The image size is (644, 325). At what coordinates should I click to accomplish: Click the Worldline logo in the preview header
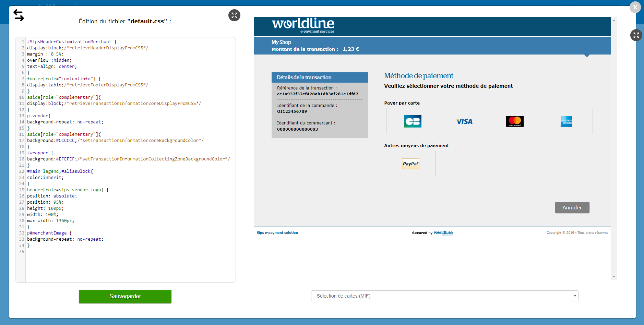(x=303, y=25)
